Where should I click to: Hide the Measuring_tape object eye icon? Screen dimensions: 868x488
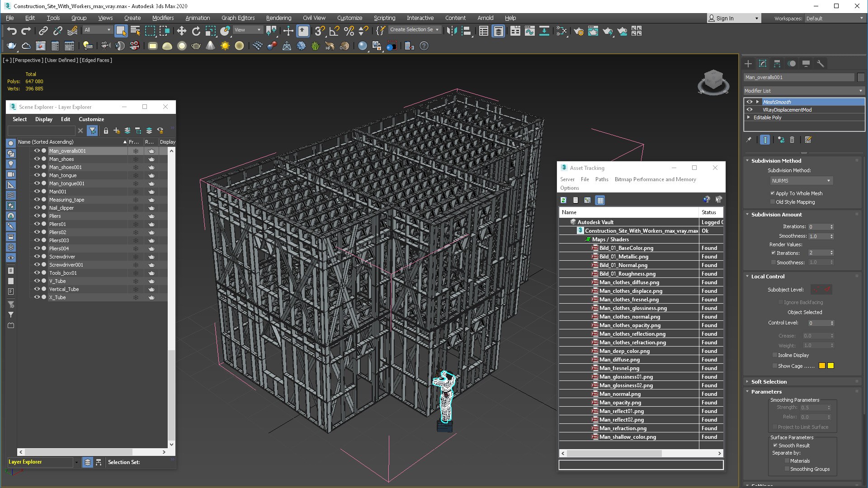[x=37, y=200]
